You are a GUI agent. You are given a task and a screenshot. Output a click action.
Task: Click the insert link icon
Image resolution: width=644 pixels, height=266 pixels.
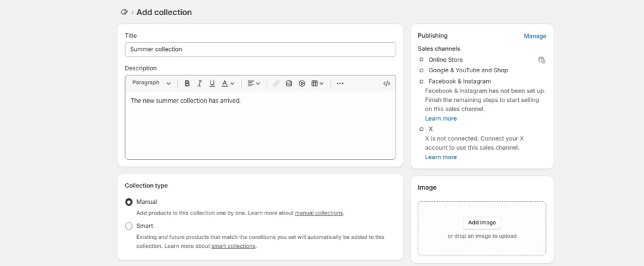click(x=277, y=84)
